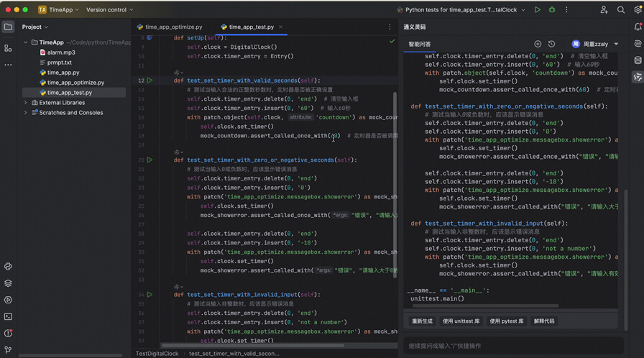Open IDE settings gear icon
The image size is (644, 358).
[x=638, y=9]
